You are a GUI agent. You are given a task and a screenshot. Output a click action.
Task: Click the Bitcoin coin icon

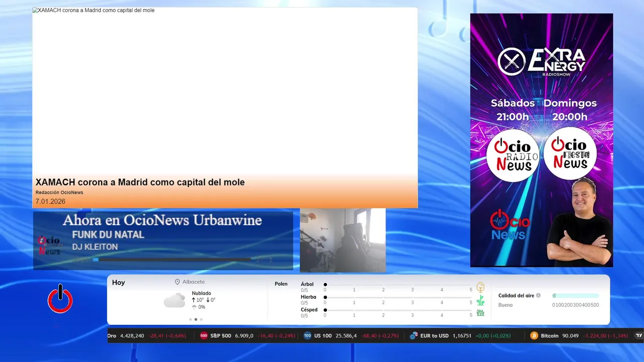(534, 336)
